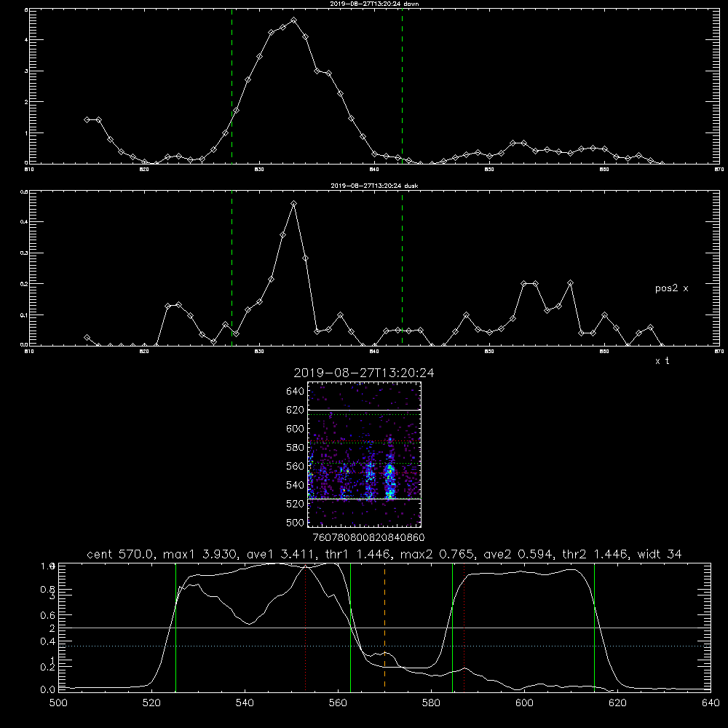Screen dimensions: 728x728
Task: Click the blue dotted horizontal threshold line
Action: (x=384, y=646)
